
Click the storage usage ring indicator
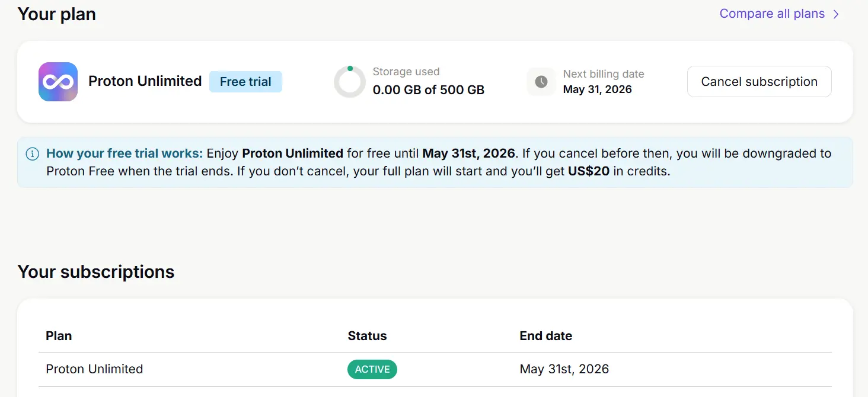click(350, 82)
